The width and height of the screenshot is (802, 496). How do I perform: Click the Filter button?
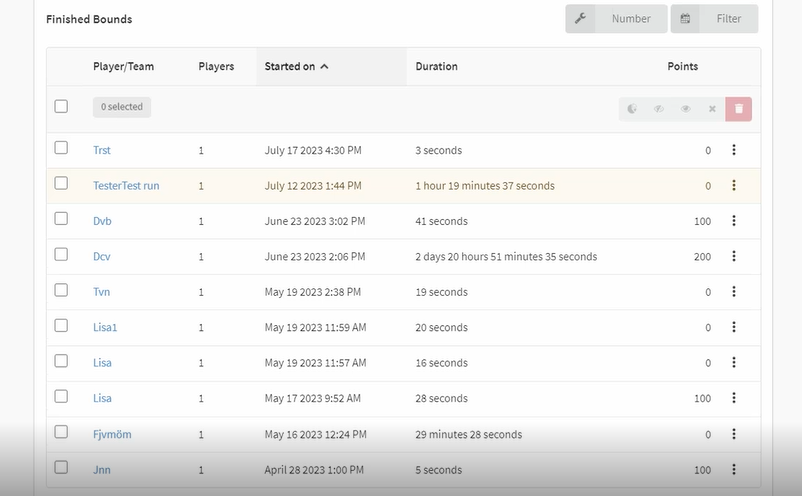715,19
